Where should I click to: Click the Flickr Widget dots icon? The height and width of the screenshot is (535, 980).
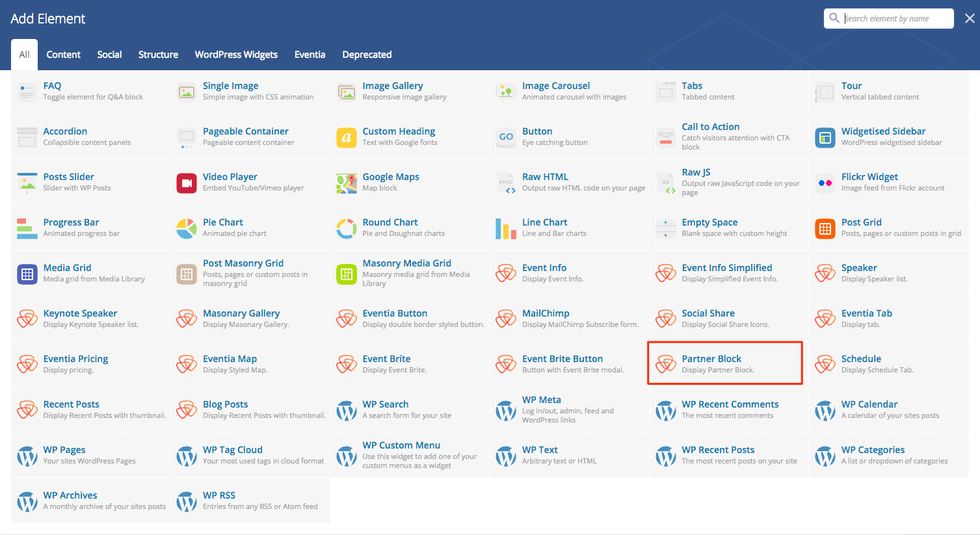(x=825, y=183)
